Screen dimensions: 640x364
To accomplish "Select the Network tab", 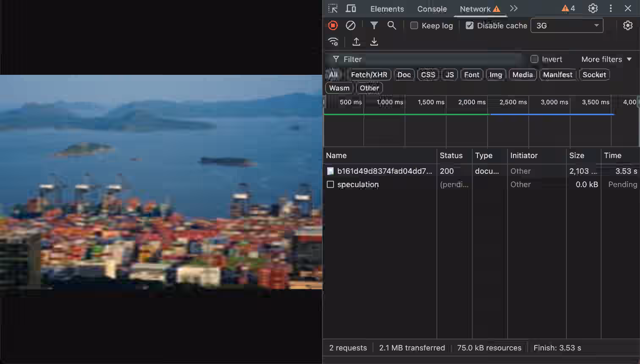I will (x=480, y=9).
